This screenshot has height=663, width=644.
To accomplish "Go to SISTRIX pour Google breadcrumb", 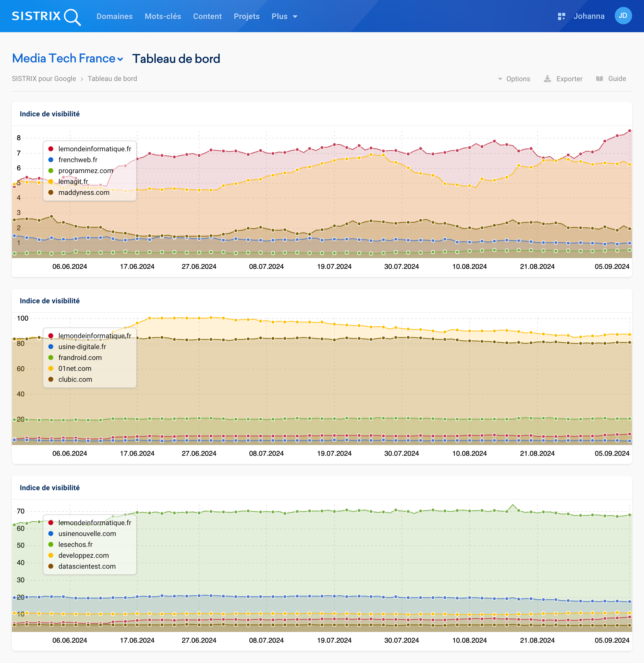I will tap(44, 79).
